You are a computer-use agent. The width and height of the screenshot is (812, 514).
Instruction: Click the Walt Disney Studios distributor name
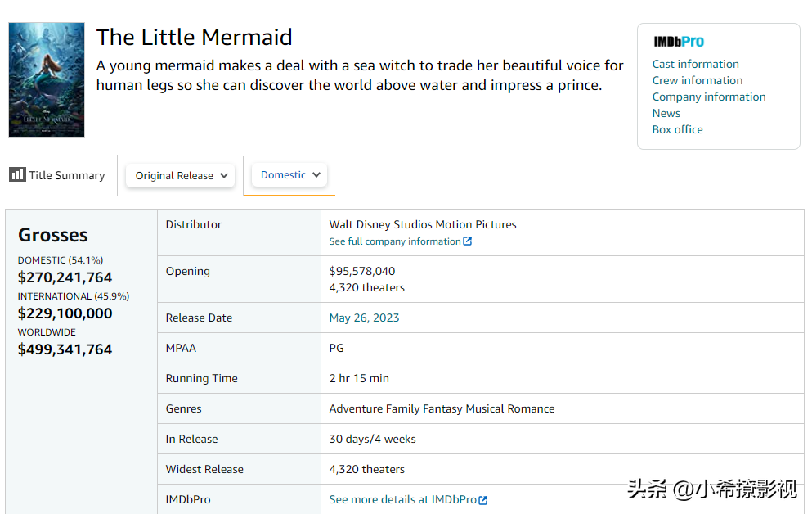coord(423,224)
